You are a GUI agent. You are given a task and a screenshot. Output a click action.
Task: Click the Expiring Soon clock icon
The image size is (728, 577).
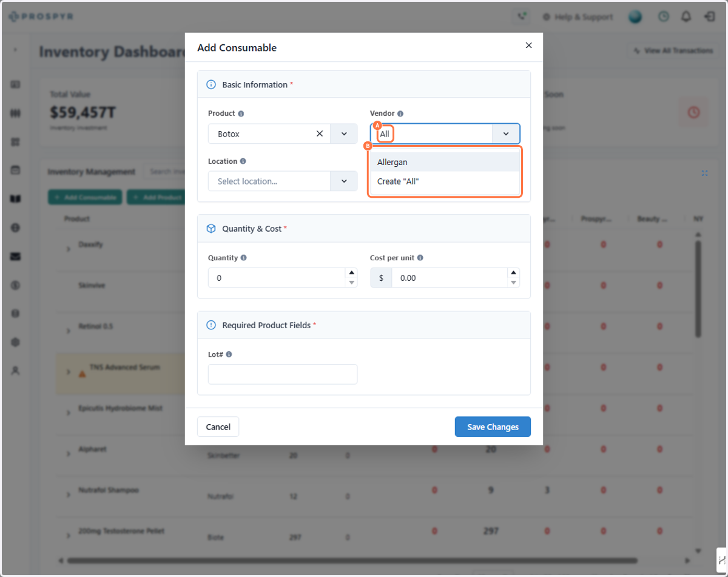pos(693,112)
